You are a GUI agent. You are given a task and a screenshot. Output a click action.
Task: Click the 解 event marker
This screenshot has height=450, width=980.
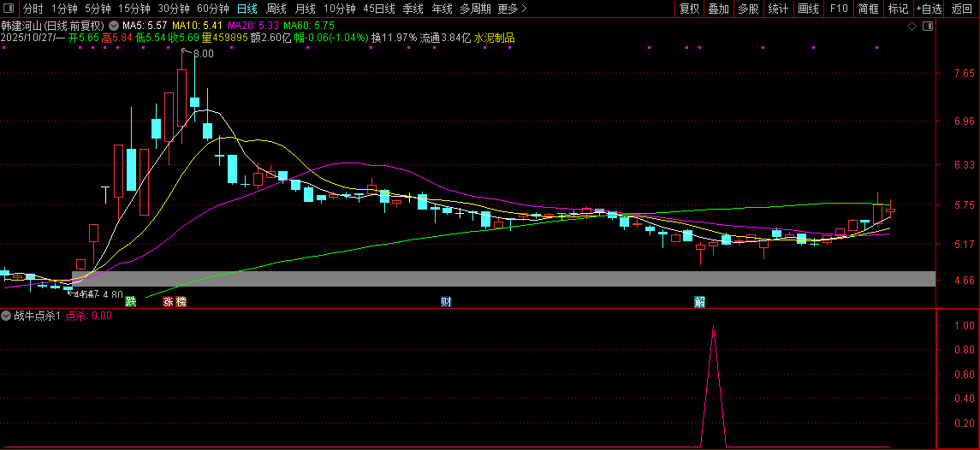pos(699,301)
